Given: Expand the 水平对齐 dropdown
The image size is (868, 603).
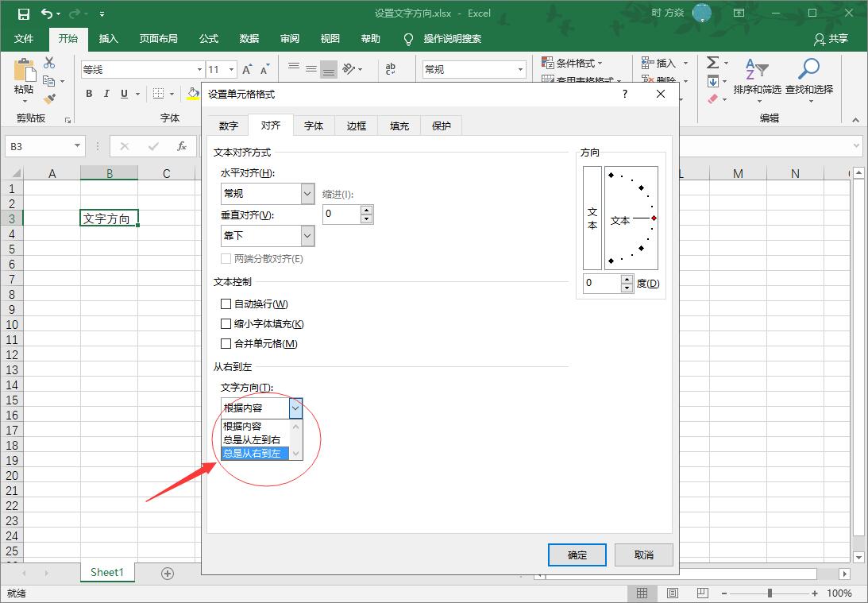Looking at the screenshot, I should click(307, 194).
